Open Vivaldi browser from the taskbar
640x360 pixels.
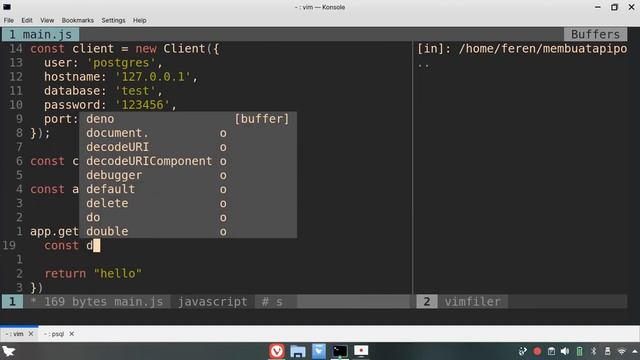click(x=277, y=351)
